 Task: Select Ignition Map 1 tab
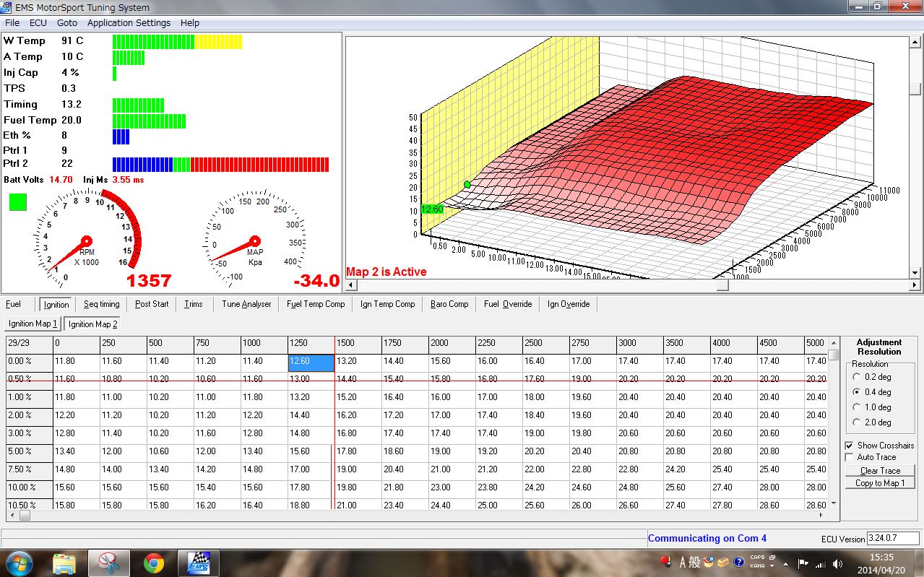click(x=33, y=324)
